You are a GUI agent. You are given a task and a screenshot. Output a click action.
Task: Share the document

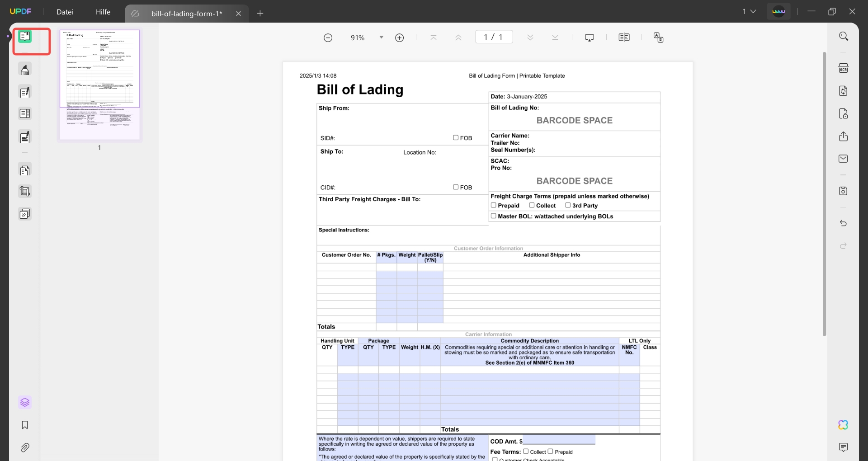tap(844, 136)
